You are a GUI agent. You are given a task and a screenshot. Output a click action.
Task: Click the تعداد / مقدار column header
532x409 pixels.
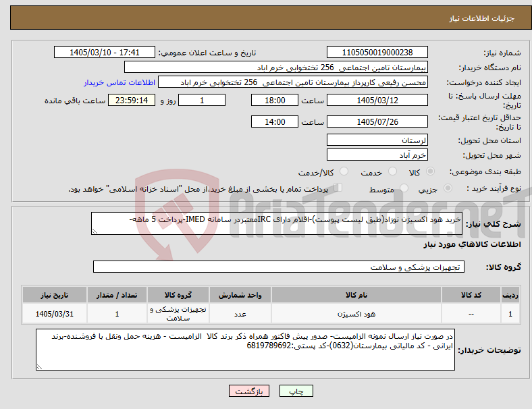coord(117,295)
